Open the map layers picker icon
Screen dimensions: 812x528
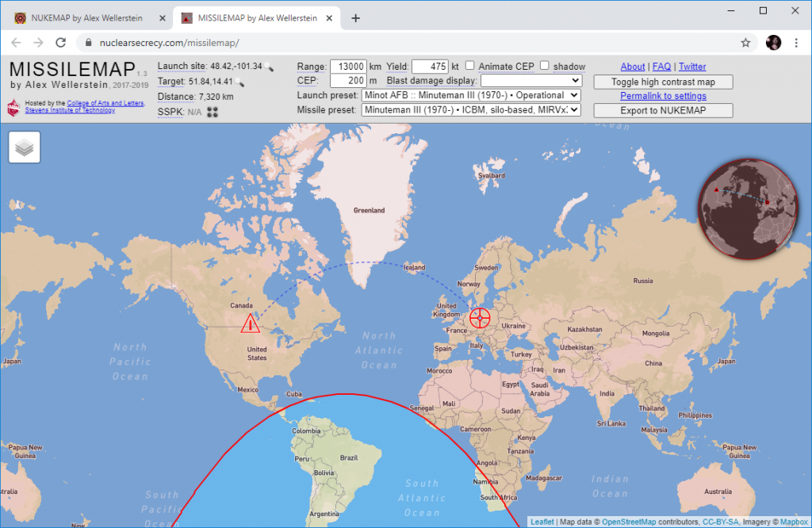tap(24, 147)
